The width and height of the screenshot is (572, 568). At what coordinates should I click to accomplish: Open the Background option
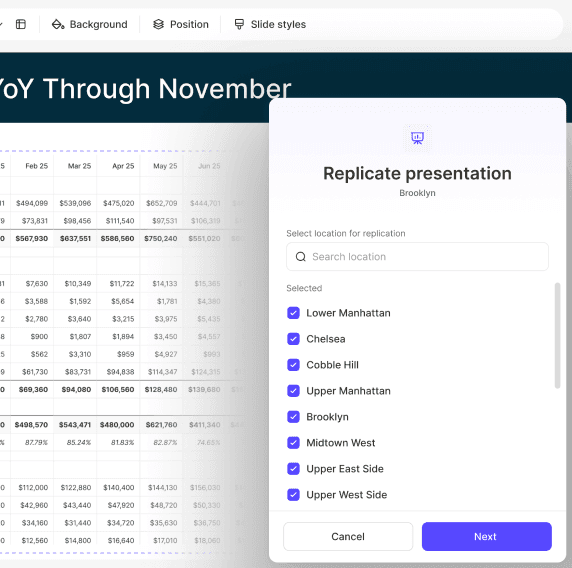point(90,24)
